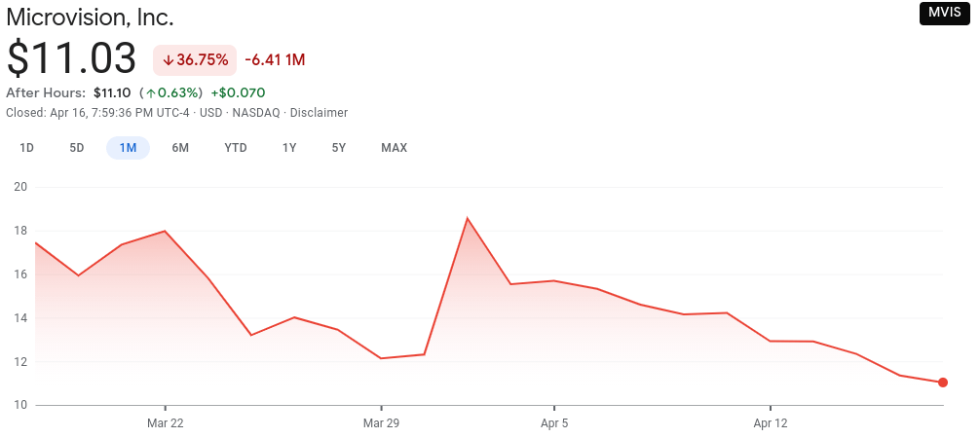View the 5Y price chart
980x438 pixels.
coord(339,148)
